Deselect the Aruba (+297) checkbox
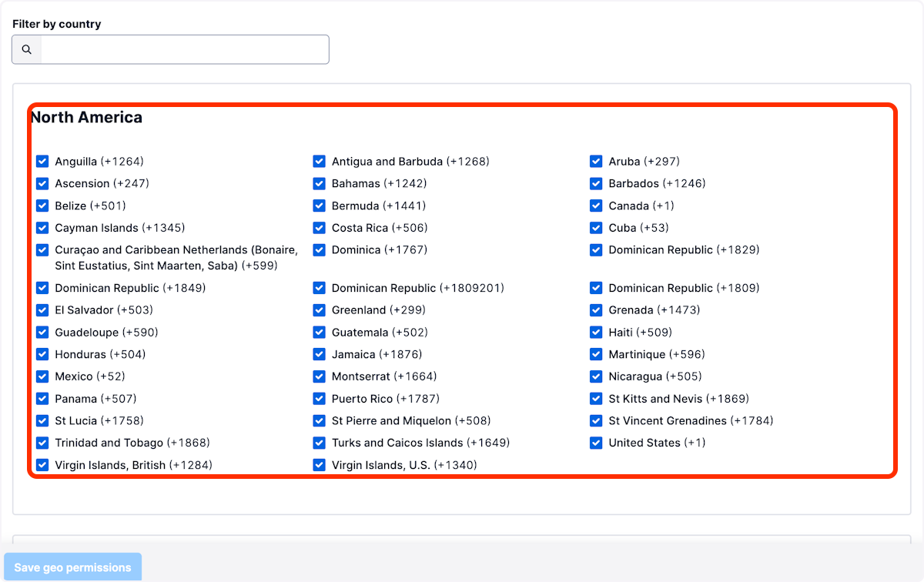The width and height of the screenshot is (924, 582). tap(596, 162)
